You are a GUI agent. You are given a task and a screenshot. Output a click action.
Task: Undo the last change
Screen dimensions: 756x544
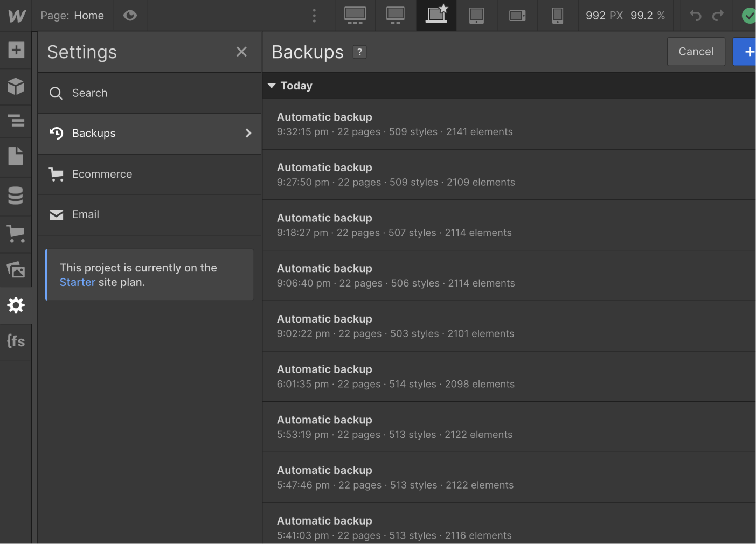click(x=696, y=16)
